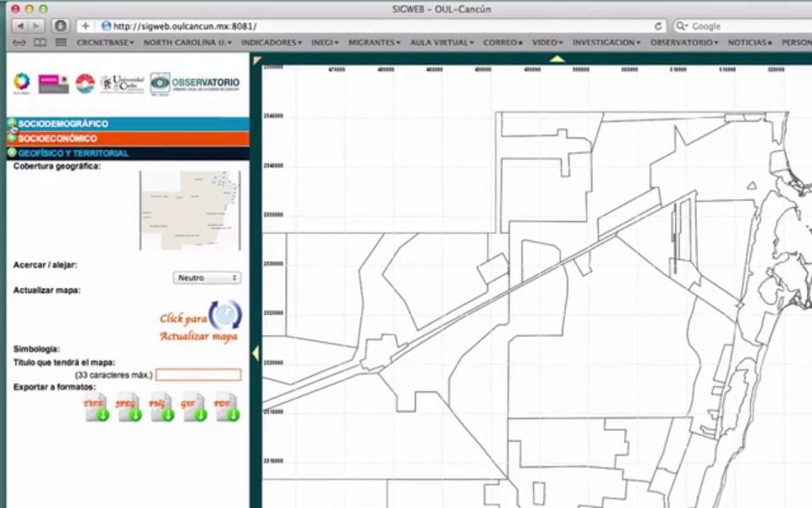This screenshot has width=812, height=508.
Task: Reload the page in browser
Action: click(x=658, y=26)
